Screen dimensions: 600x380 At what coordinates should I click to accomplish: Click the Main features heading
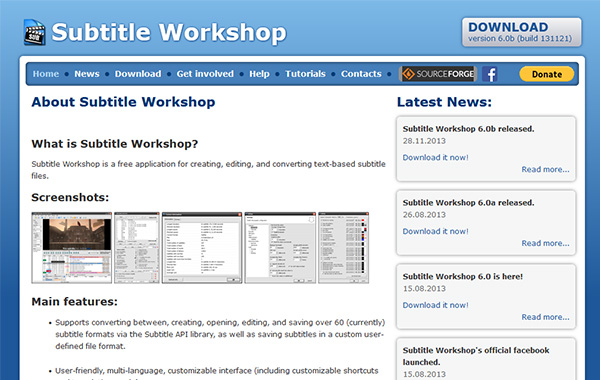(75, 302)
